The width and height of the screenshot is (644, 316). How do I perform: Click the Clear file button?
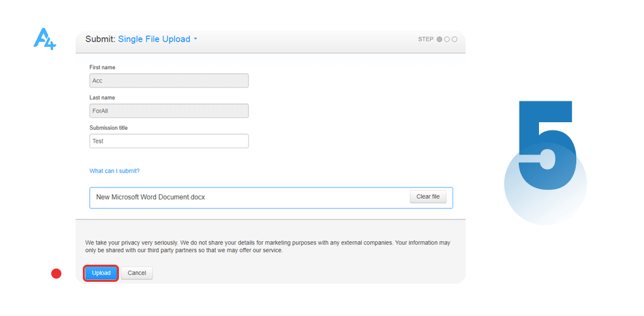click(428, 197)
